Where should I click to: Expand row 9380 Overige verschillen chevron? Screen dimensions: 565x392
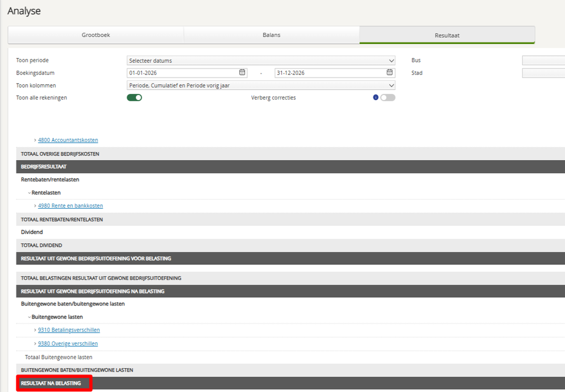(x=35, y=344)
